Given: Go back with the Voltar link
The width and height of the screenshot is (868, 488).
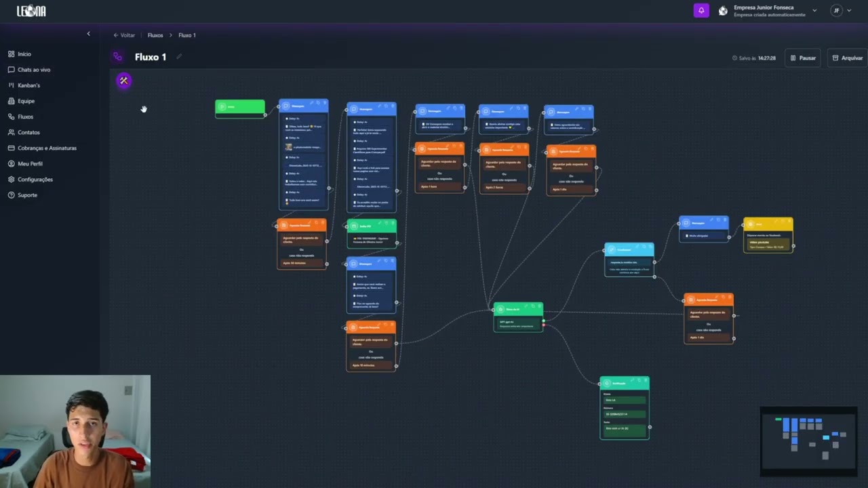Looking at the screenshot, I should pos(124,35).
